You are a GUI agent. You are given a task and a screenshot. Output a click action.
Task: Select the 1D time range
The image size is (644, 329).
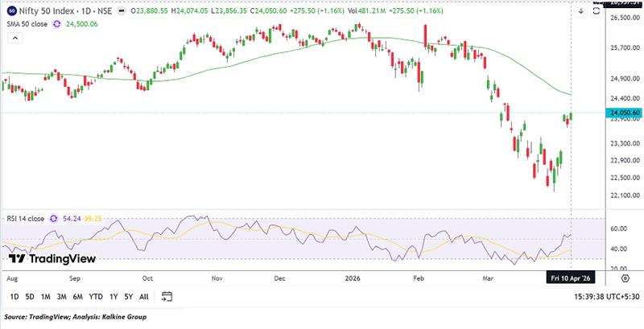tap(15, 296)
